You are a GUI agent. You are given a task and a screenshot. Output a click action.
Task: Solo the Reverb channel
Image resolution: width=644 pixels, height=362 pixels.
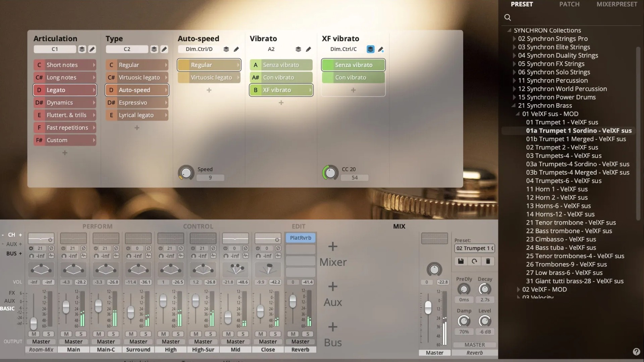(x=308, y=334)
